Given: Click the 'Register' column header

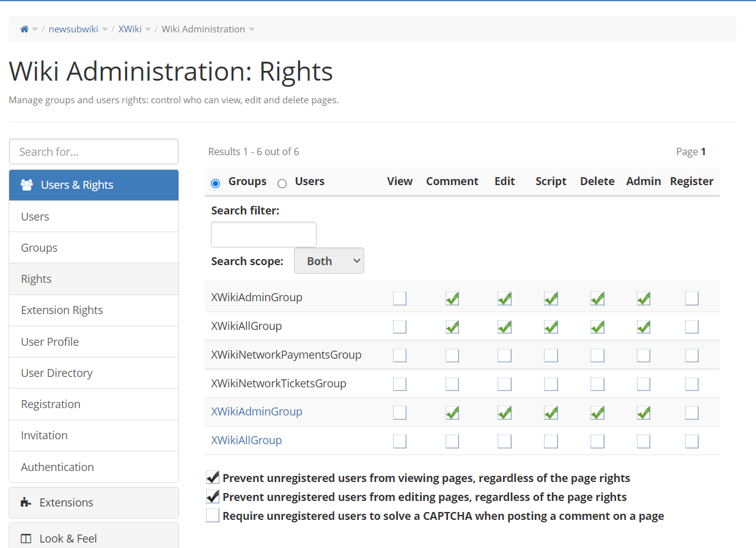Looking at the screenshot, I should (692, 181).
